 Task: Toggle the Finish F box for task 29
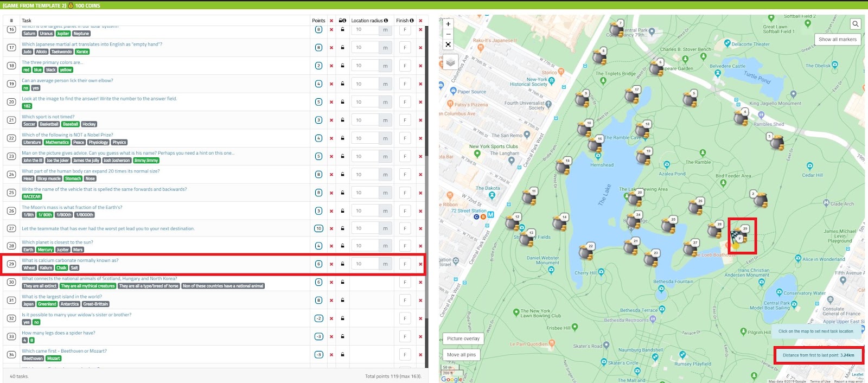pyautogui.click(x=405, y=264)
